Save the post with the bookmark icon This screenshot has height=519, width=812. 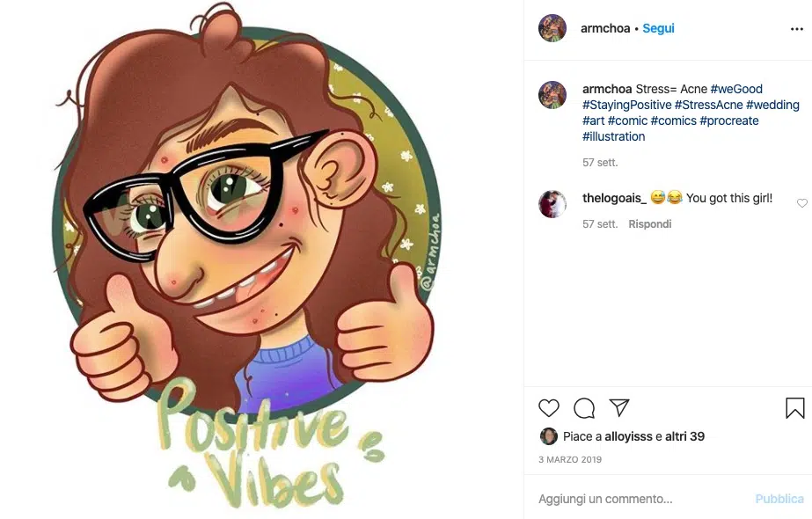pos(794,408)
